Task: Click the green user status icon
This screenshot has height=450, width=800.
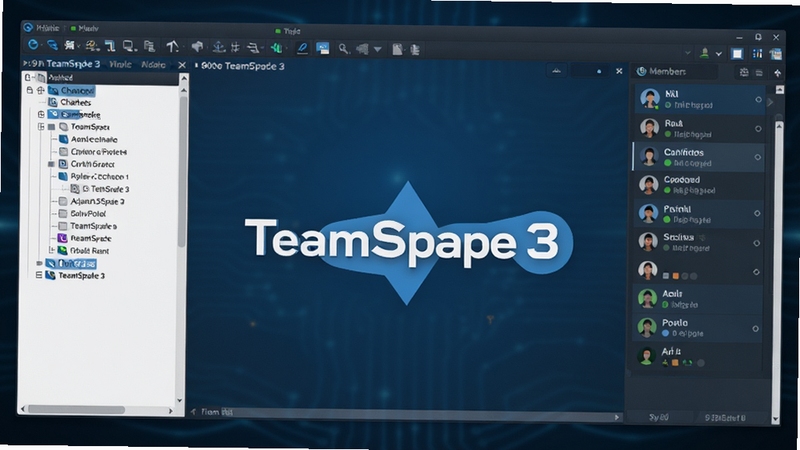Action: pyautogui.click(x=705, y=53)
